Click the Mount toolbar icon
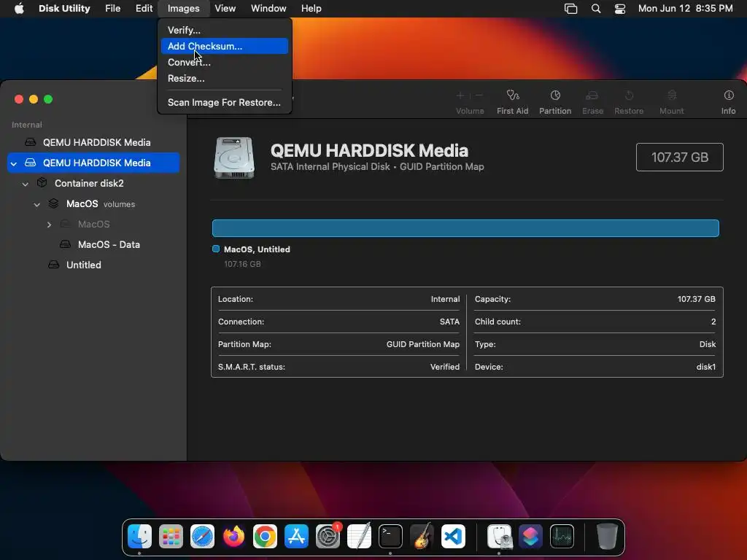This screenshot has width=747, height=560. [672, 96]
